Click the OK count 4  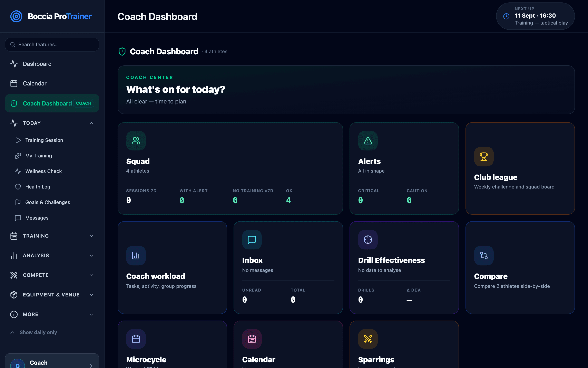tap(288, 200)
